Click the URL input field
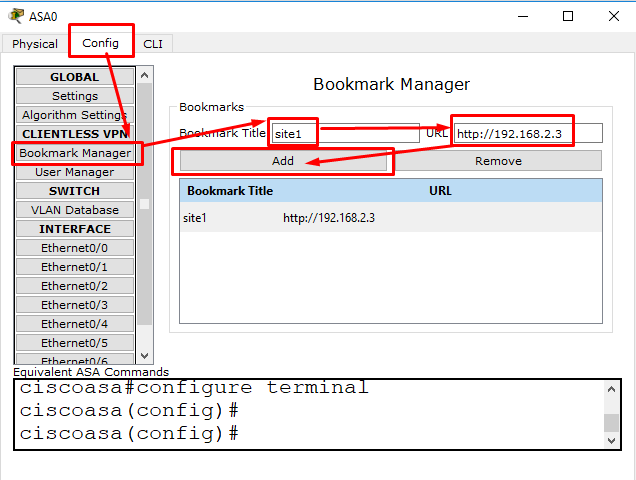This screenshot has width=636, height=480. click(528, 133)
